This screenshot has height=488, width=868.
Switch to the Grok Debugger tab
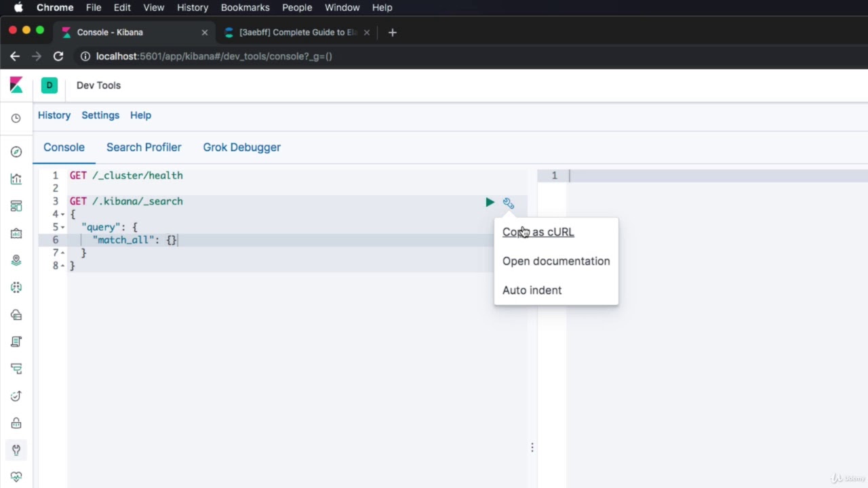(x=241, y=147)
